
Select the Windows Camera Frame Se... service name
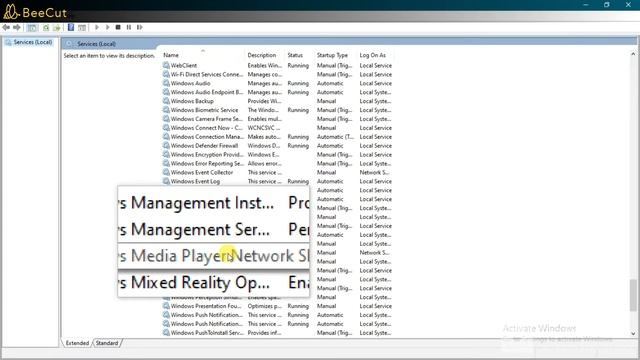(x=207, y=119)
